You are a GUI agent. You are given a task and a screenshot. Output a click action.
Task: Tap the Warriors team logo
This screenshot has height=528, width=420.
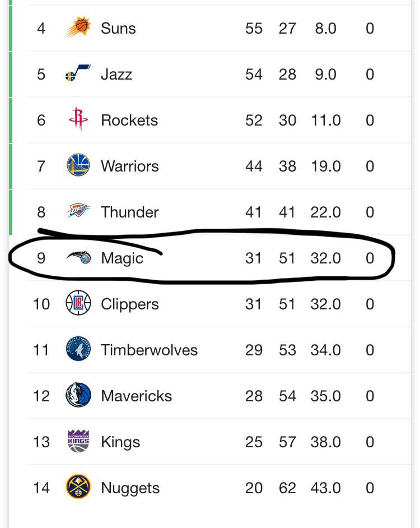coord(78,165)
